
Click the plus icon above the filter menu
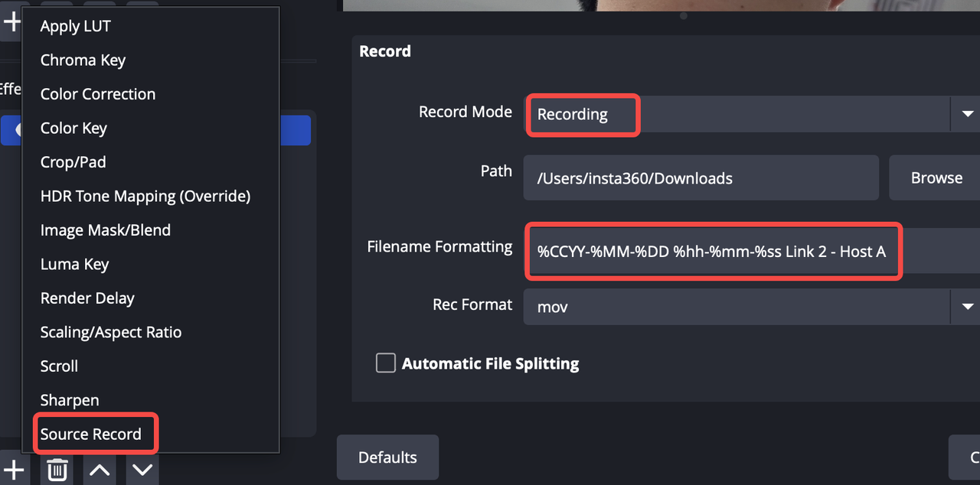pos(12,21)
